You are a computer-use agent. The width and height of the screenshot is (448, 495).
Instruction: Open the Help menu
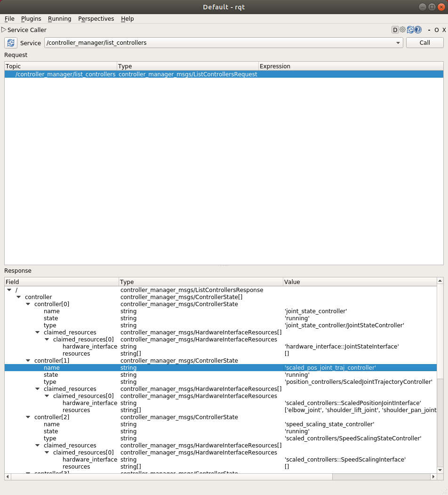point(127,19)
